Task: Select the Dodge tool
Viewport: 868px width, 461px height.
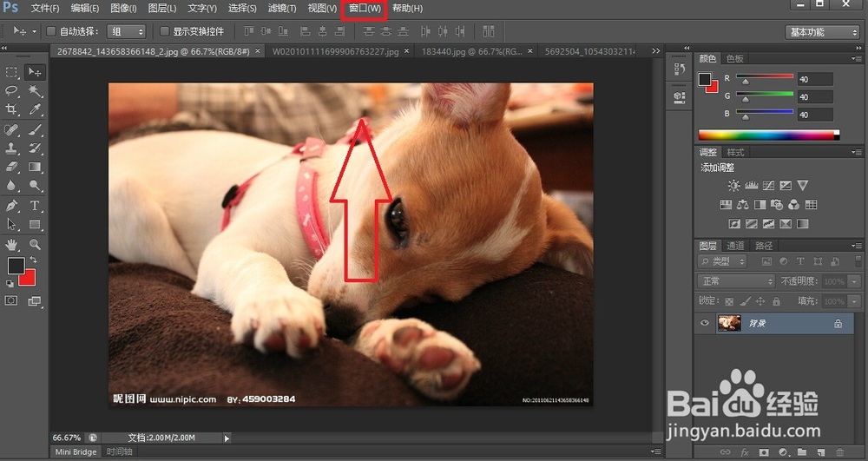Action: click(x=35, y=186)
